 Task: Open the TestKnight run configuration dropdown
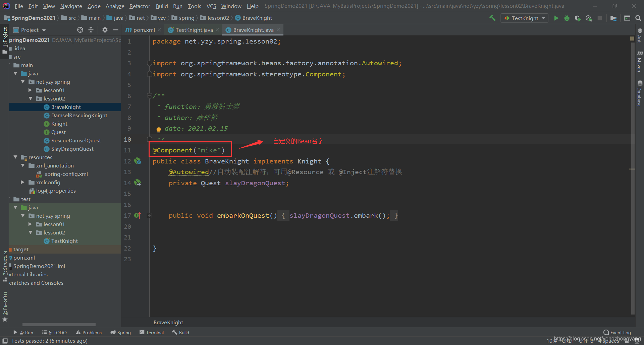[525, 18]
